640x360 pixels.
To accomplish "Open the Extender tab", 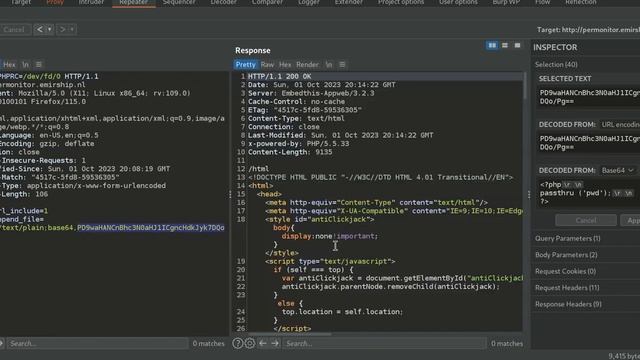I will [349, 2].
